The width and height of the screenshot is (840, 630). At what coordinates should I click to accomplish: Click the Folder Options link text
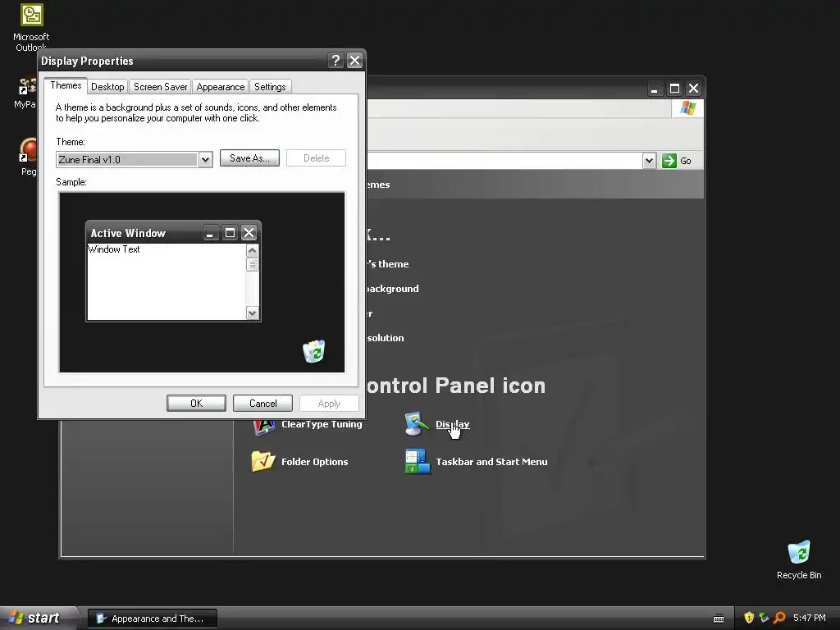(x=315, y=462)
